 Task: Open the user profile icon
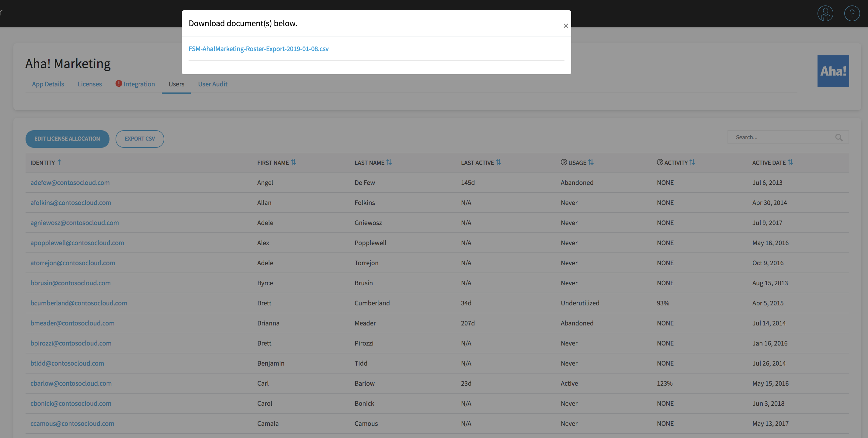[x=825, y=14]
